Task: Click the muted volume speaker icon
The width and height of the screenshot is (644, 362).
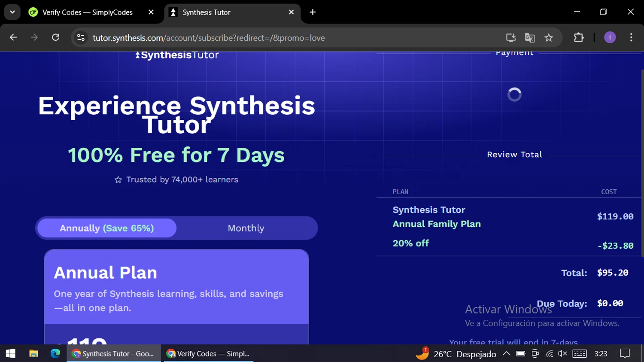Action: (x=562, y=354)
